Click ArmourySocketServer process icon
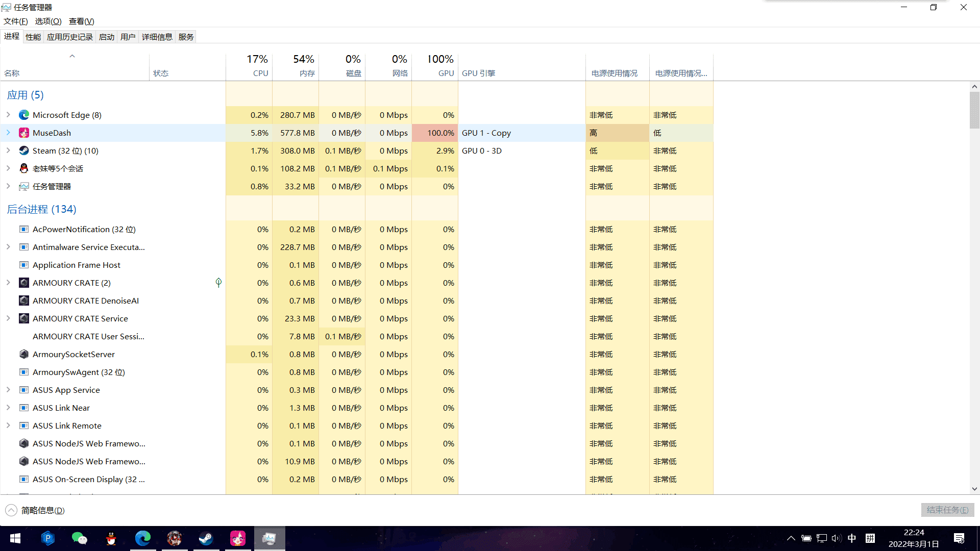Screen dimensions: 980x551 tap(24, 354)
